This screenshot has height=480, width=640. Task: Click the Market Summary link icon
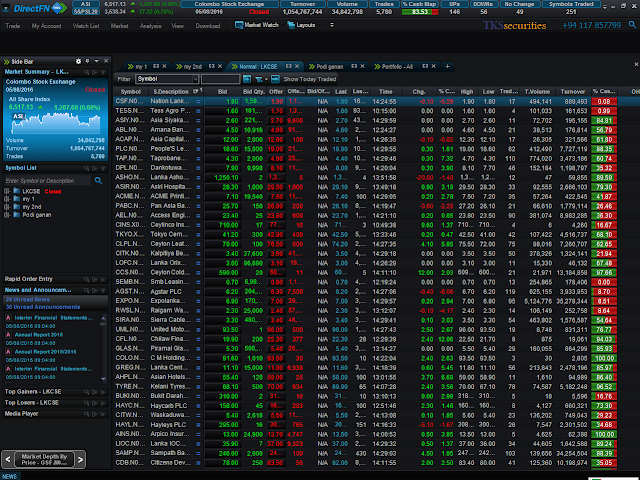[x=87, y=72]
